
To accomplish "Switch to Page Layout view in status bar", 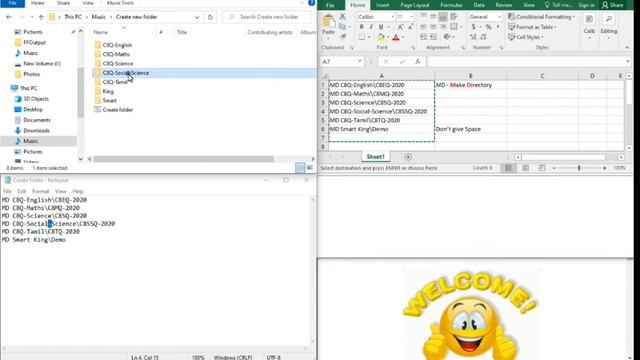I will click(x=525, y=168).
